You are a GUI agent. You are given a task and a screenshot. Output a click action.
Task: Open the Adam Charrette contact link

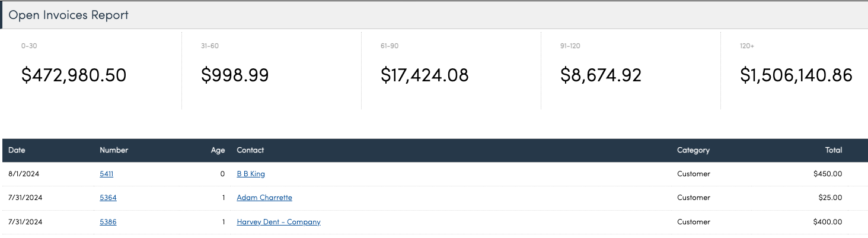point(264,198)
